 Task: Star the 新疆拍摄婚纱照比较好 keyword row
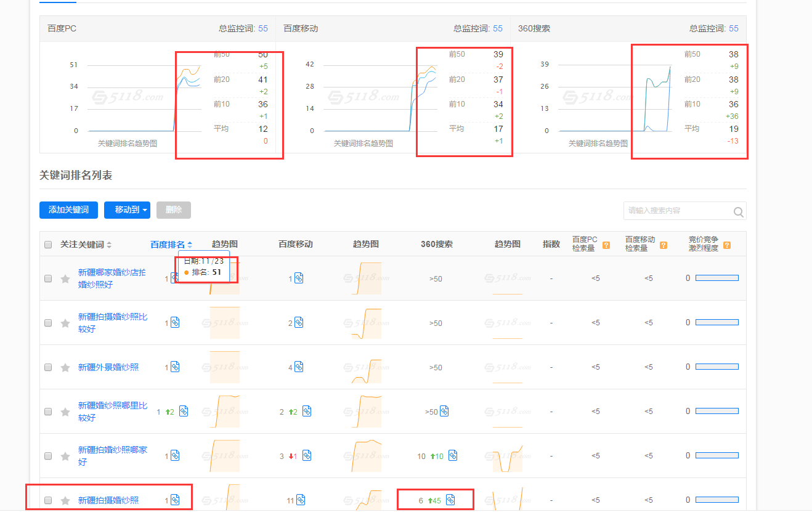pyautogui.click(x=65, y=323)
